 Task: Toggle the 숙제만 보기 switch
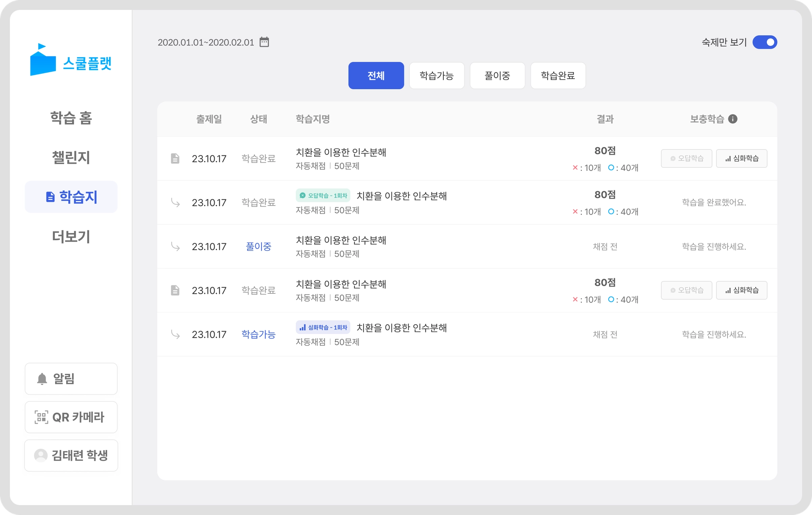coord(764,42)
